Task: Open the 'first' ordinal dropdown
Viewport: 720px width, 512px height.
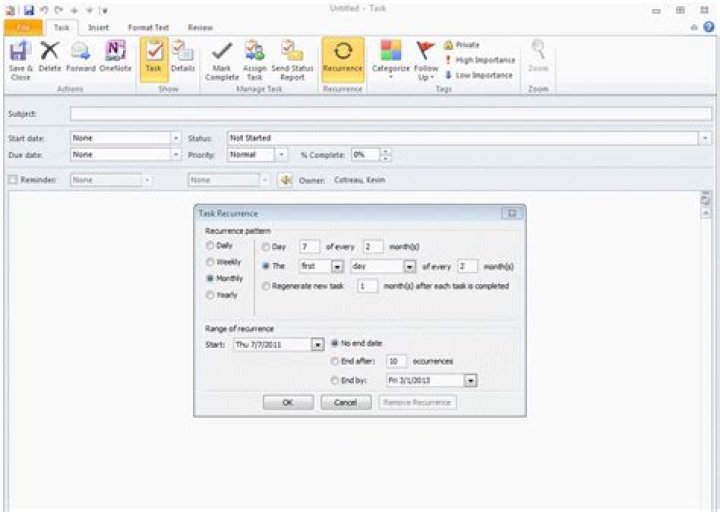Action: click(x=337, y=267)
